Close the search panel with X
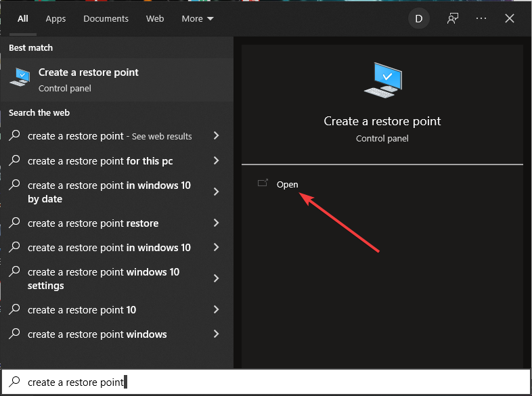The width and height of the screenshot is (532, 396). click(x=510, y=19)
